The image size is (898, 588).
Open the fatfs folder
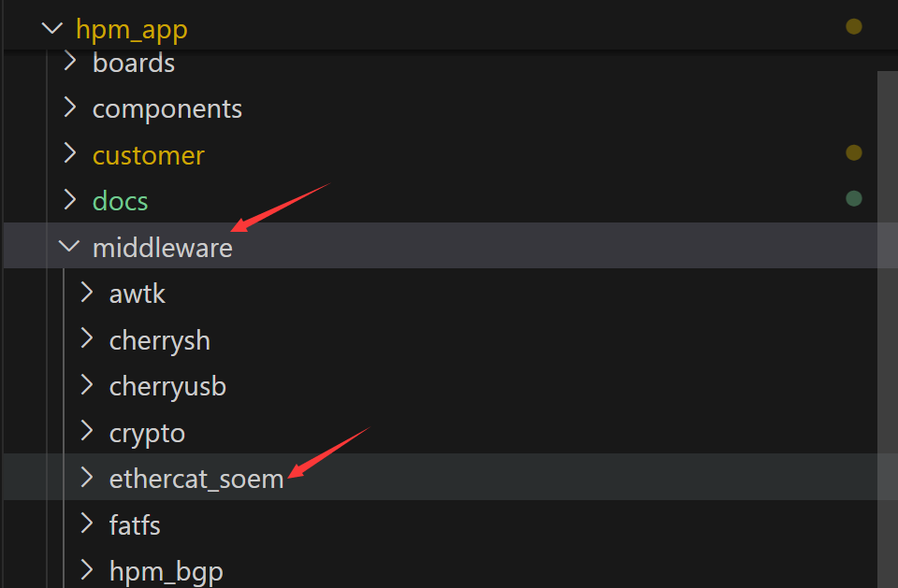pyautogui.click(x=135, y=525)
